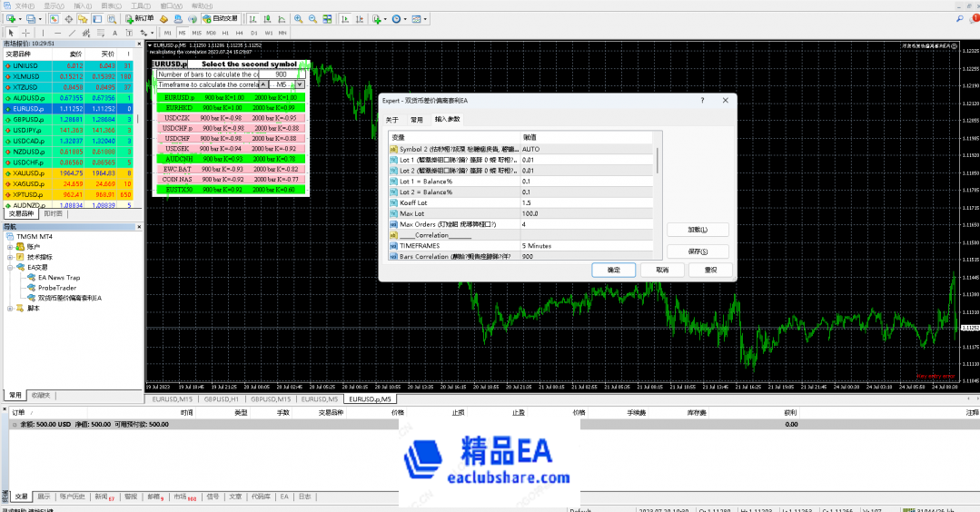980x512 pixels.
Task: Click the tile windows icon in toolbar
Action: point(328,18)
